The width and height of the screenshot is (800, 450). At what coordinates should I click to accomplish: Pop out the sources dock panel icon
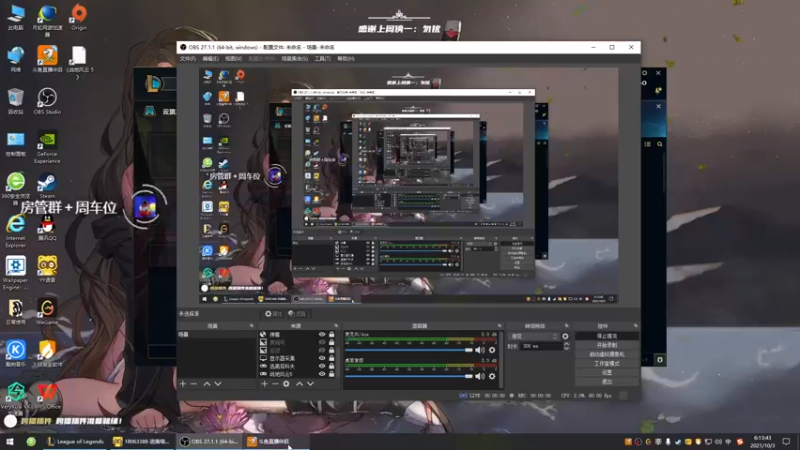coord(336,326)
